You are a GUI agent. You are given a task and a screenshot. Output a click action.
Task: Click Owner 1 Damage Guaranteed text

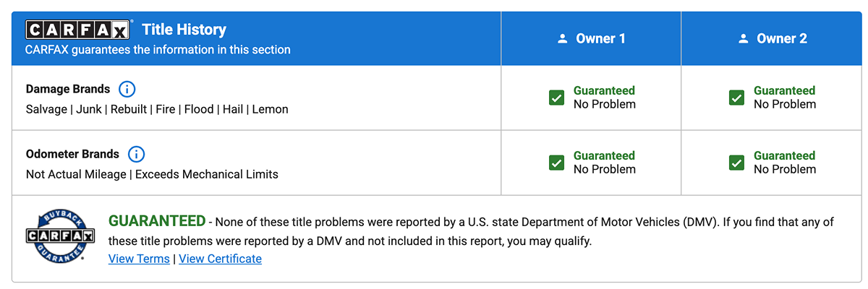[x=604, y=91]
